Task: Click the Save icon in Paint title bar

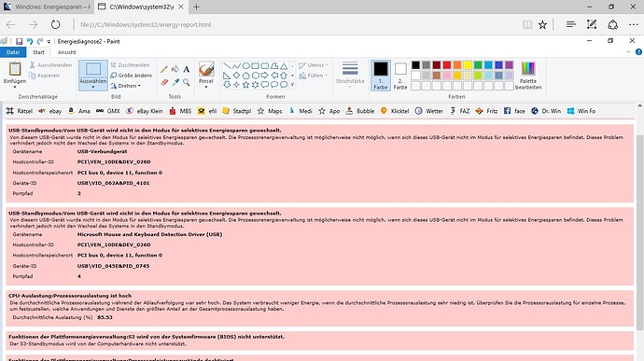Action: pos(19,41)
